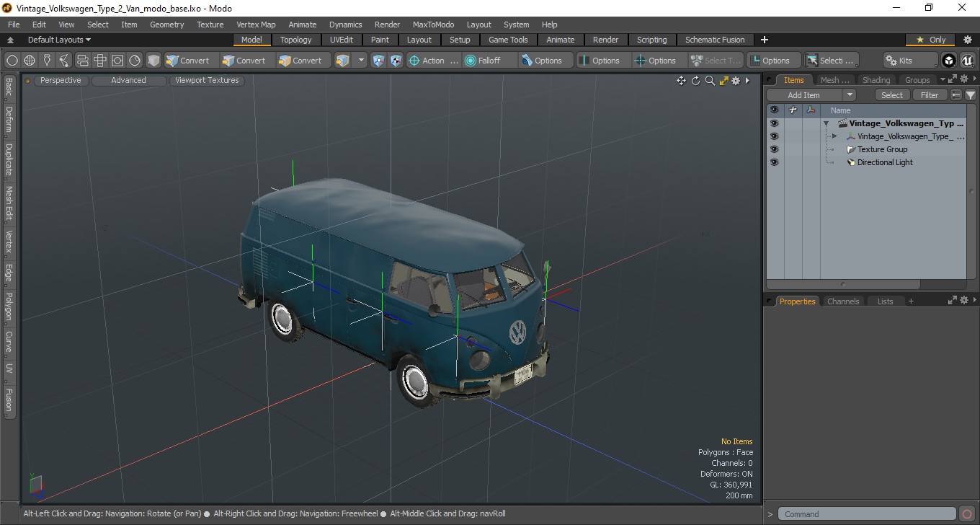Viewport: 980px width, 525px height.
Task: Open the Items panel tabs overflow arrow
Action: [943, 79]
